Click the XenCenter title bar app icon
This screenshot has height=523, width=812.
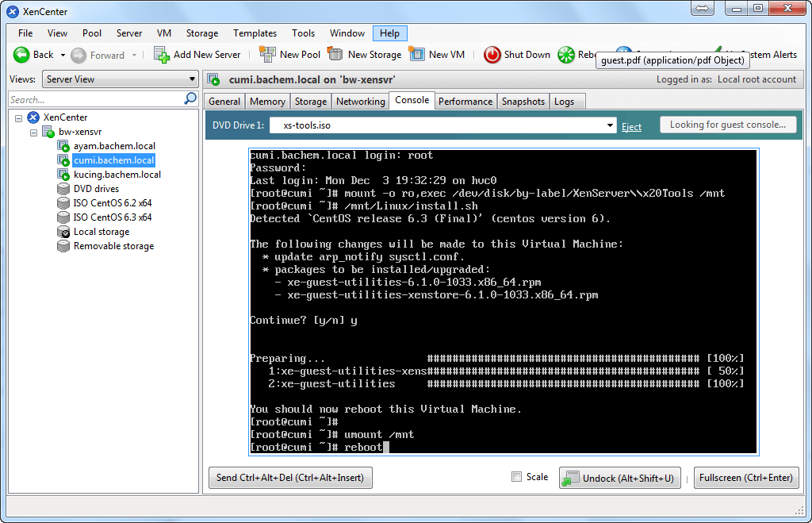(13, 11)
